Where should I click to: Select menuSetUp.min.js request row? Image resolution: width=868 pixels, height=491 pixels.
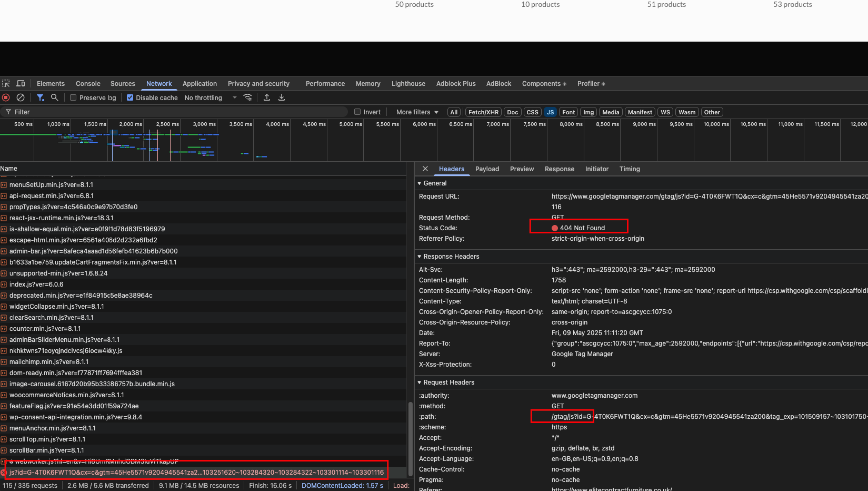(203, 185)
